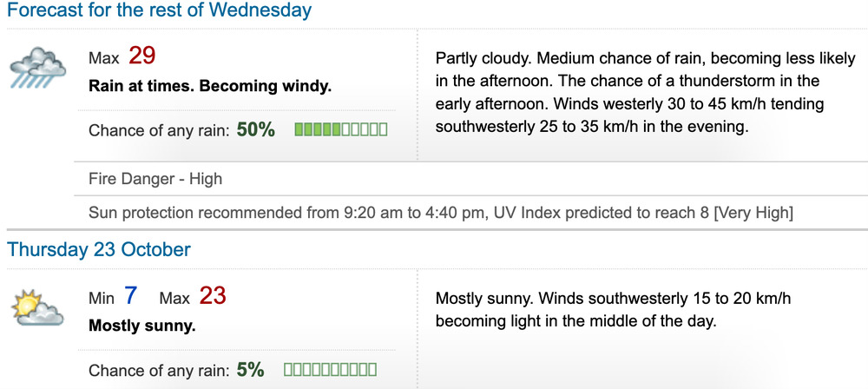
Task: Click the Sun protection recommended UV Index line
Action: pyautogui.click(x=441, y=212)
